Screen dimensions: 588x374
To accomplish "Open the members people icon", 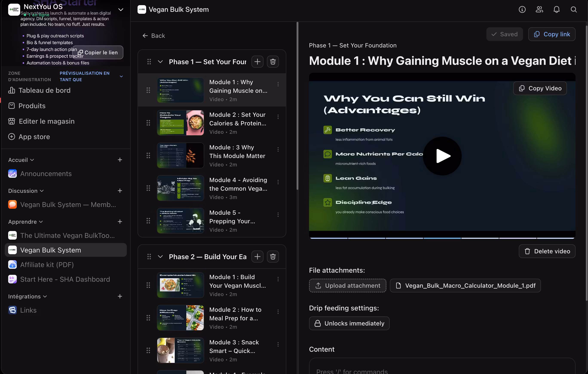I will tap(539, 9).
